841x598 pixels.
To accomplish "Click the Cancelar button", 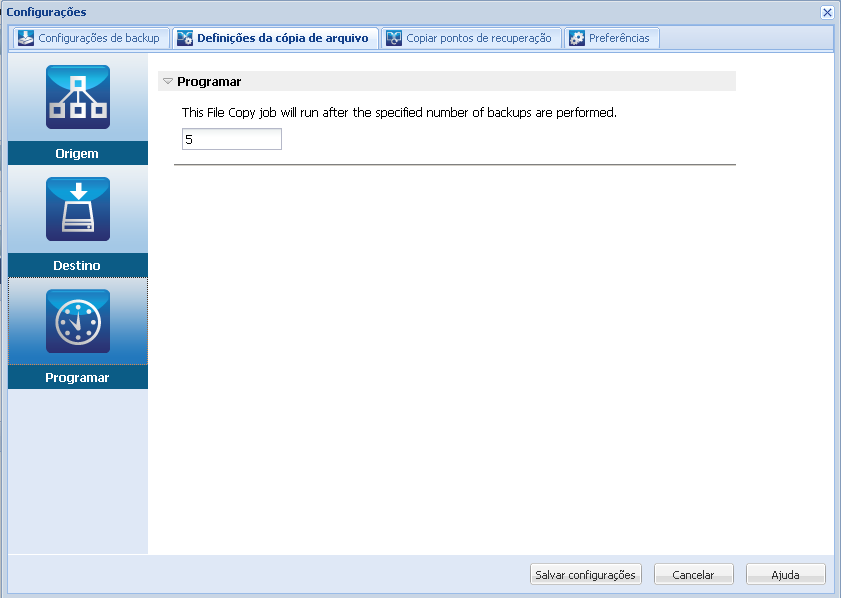I will click(693, 574).
